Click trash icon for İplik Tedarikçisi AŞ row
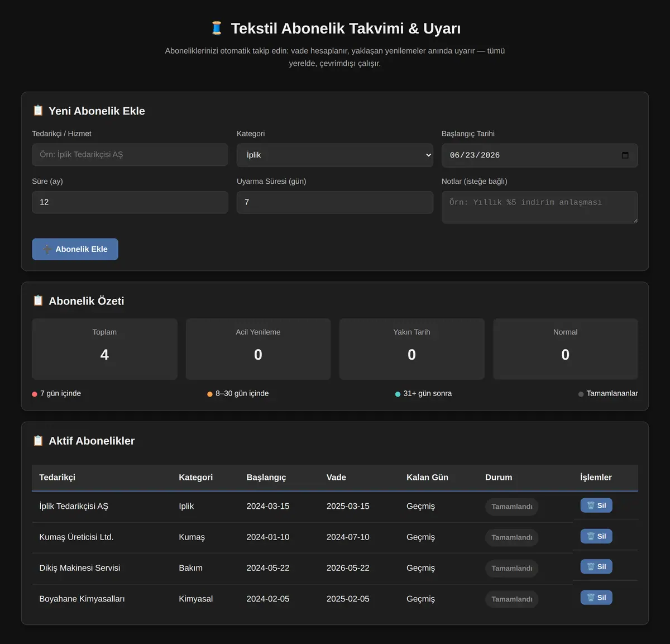 591,505
